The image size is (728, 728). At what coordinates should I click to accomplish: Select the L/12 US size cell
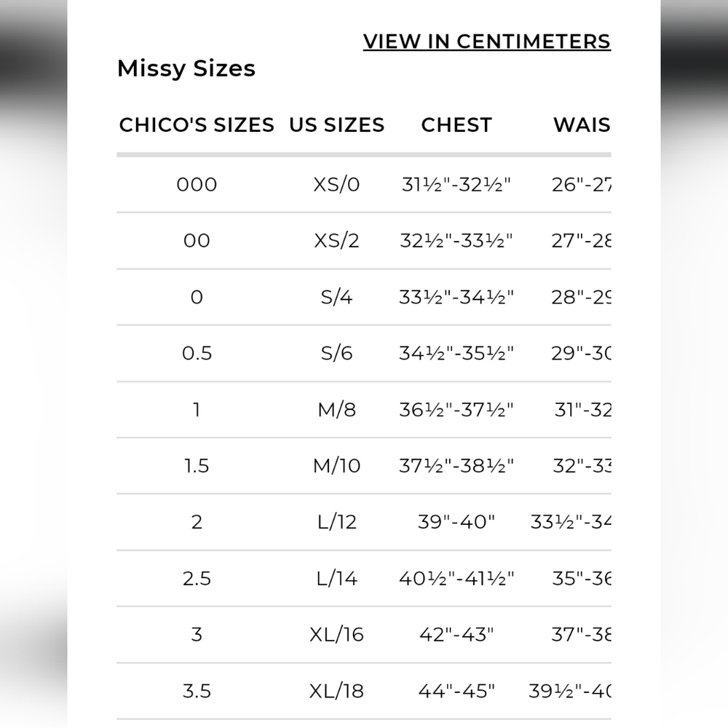coord(336,522)
